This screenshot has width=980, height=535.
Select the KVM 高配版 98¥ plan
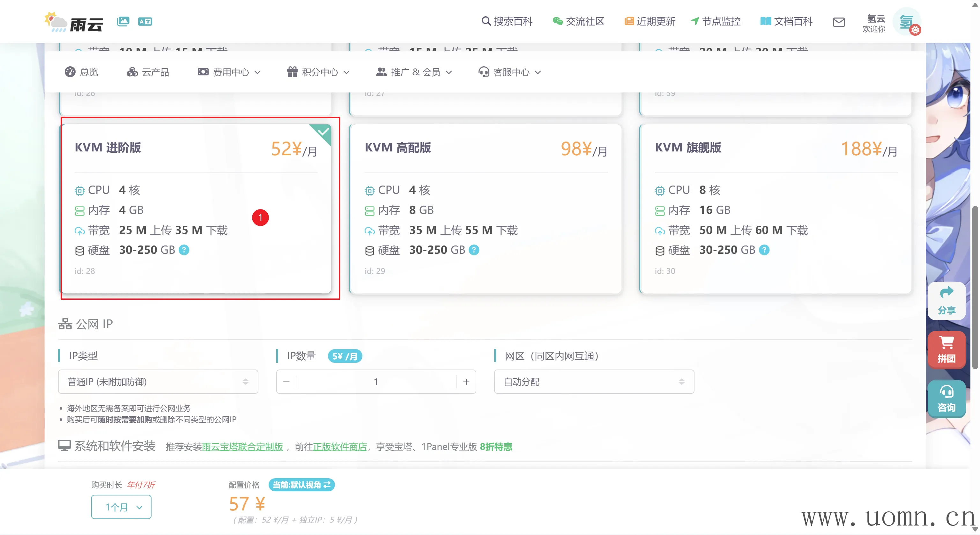pyautogui.click(x=486, y=209)
